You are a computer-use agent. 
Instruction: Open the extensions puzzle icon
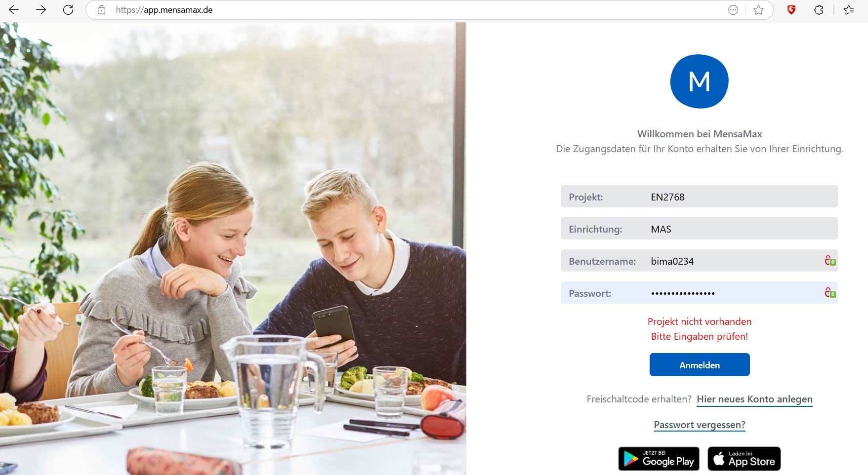coord(819,10)
